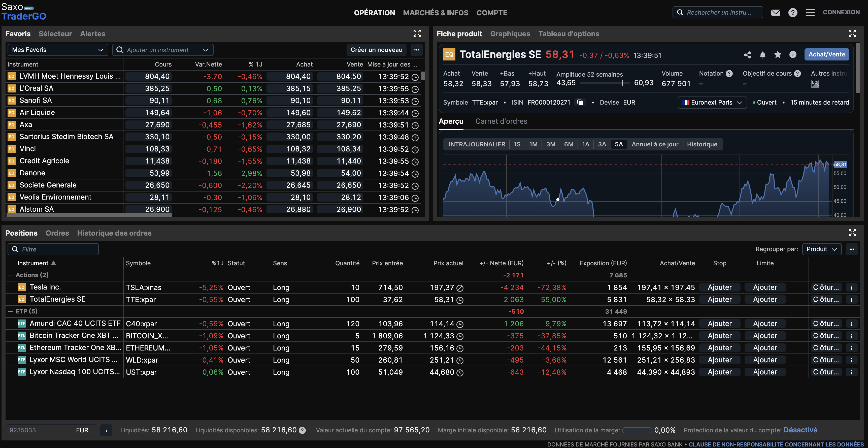Open the help question mark icon
The height and width of the screenshot is (448, 868).
(x=793, y=13)
